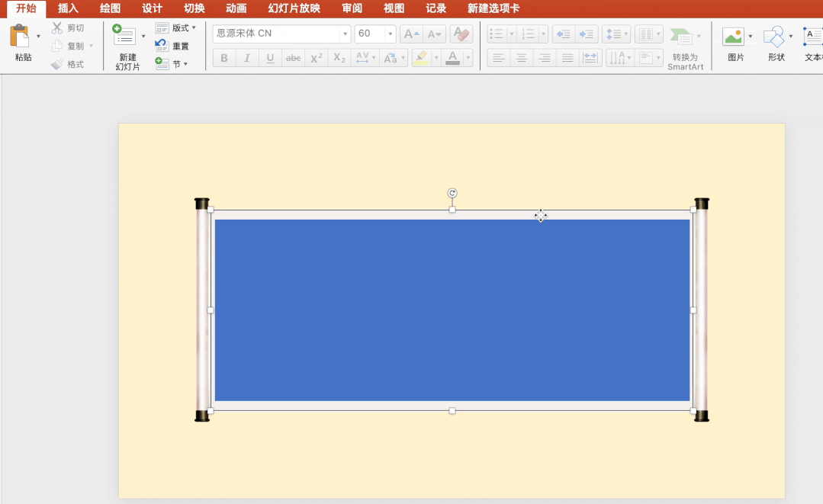This screenshot has width=823, height=504.
Task: Switch to the 视图 View tab
Action: click(394, 8)
